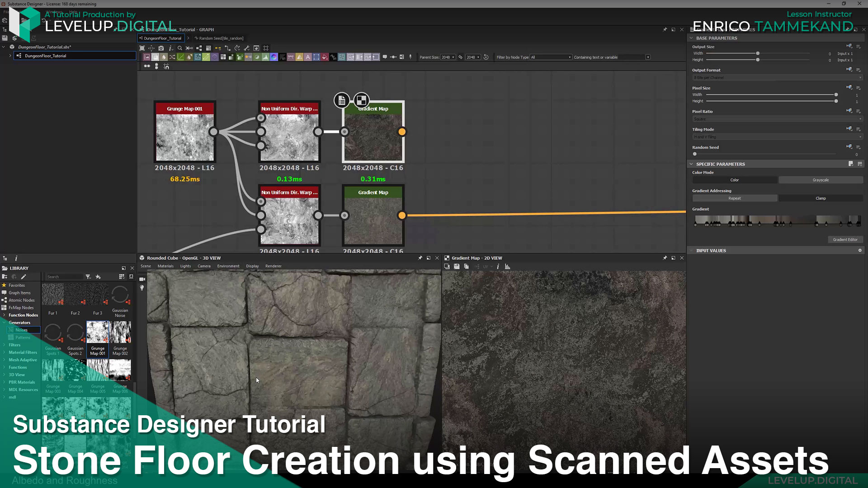
Task: Click the graph camera snapshot icon
Action: [161, 48]
